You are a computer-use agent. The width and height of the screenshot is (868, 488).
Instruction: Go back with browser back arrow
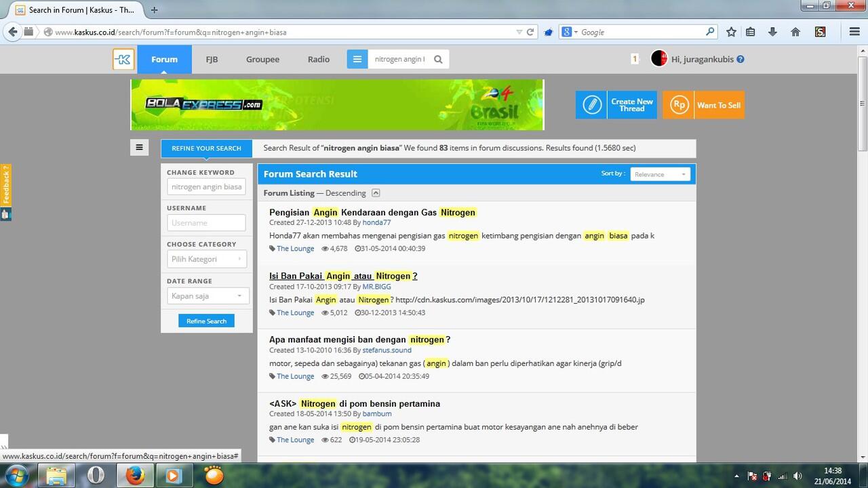point(12,32)
